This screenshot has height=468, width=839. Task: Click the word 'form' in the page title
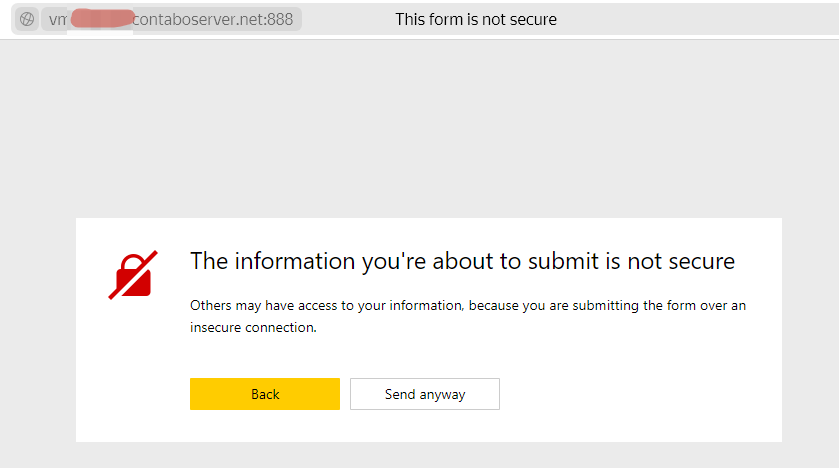[446, 19]
